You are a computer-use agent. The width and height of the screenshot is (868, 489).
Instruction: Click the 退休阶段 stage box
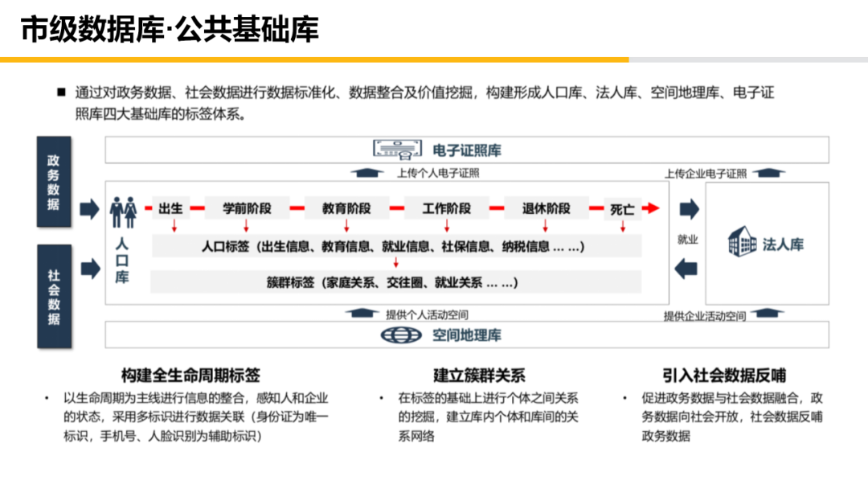pyautogui.click(x=547, y=208)
